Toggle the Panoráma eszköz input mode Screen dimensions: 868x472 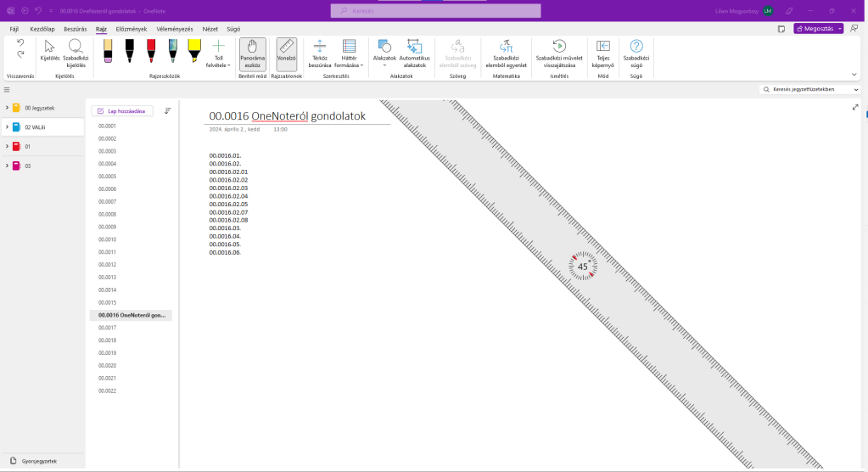coord(252,53)
